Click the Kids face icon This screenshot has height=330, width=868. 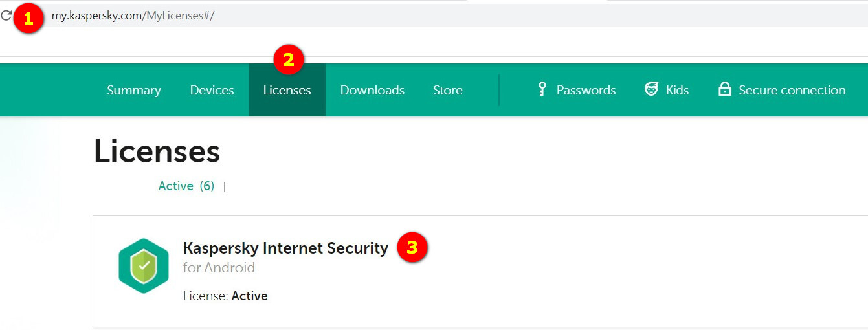click(651, 89)
